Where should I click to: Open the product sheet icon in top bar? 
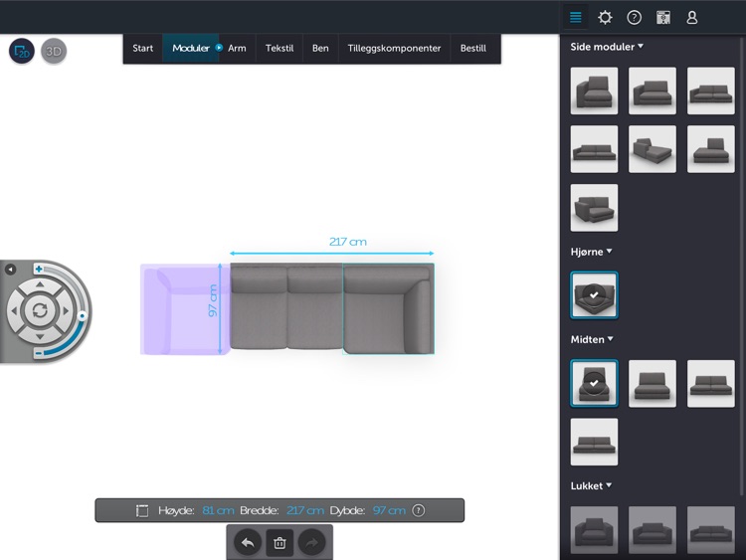click(x=663, y=18)
